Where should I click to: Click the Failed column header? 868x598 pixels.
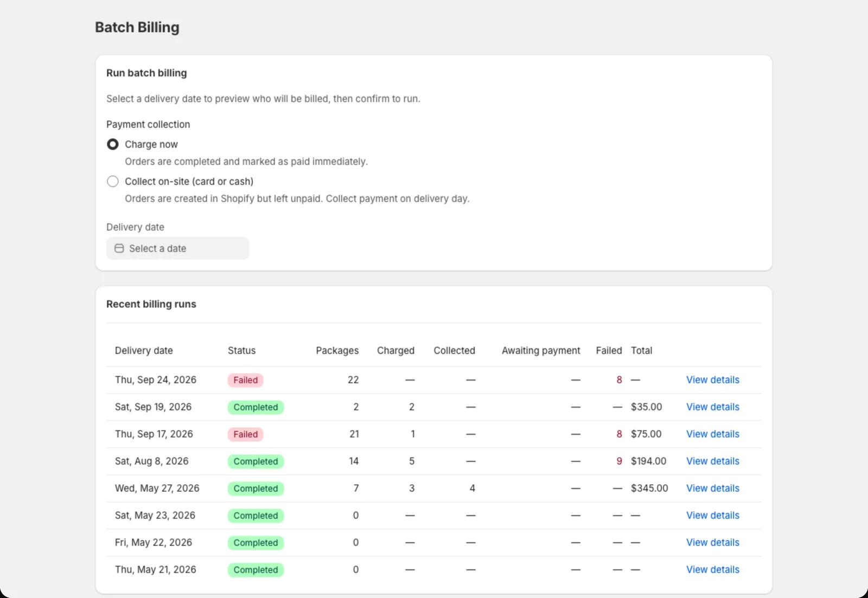point(609,351)
